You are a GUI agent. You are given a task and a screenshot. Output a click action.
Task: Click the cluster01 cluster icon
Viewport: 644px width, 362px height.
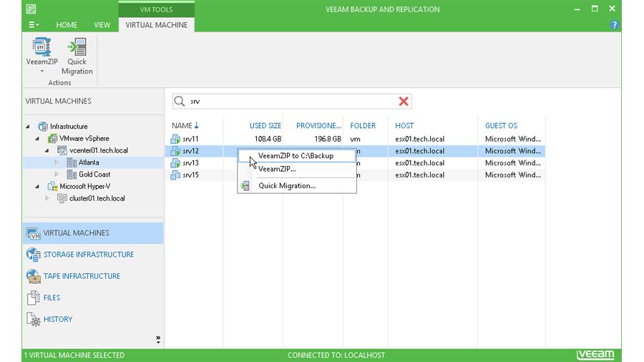[x=62, y=198]
